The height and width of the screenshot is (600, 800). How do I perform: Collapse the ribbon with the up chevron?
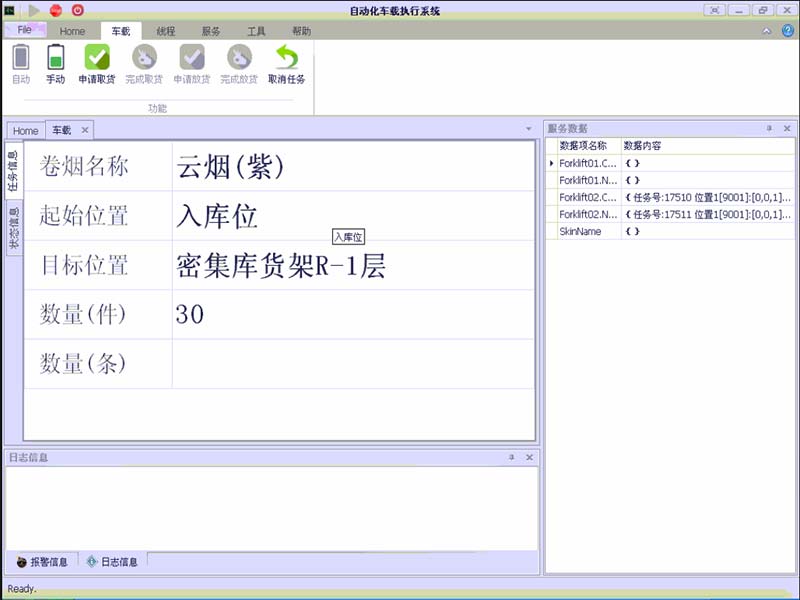click(767, 31)
